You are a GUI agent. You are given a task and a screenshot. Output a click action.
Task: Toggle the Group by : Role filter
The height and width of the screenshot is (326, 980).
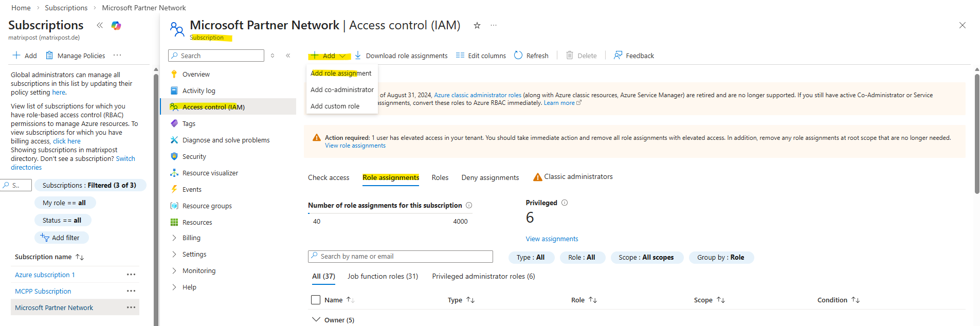click(720, 257)
